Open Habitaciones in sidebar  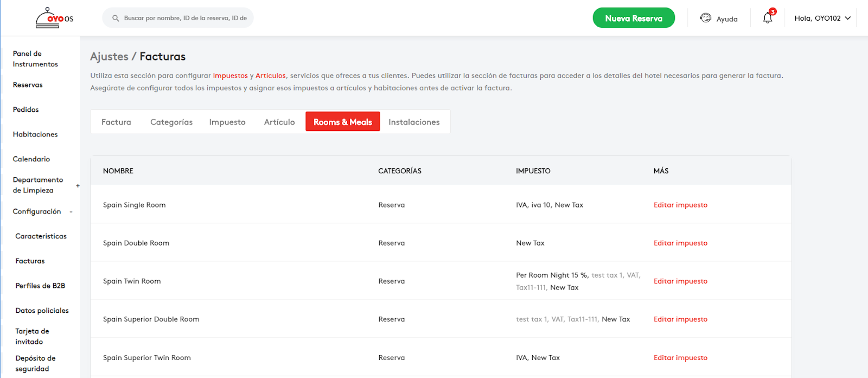pos(35,135)
